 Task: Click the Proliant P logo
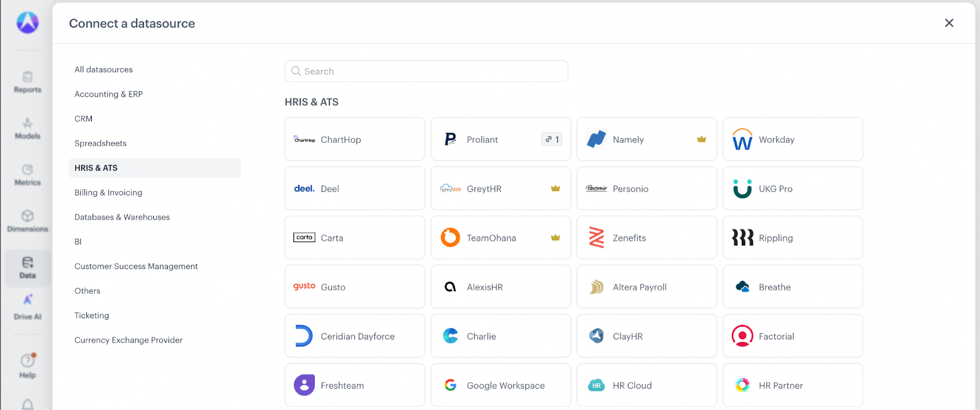click(450, 140)
